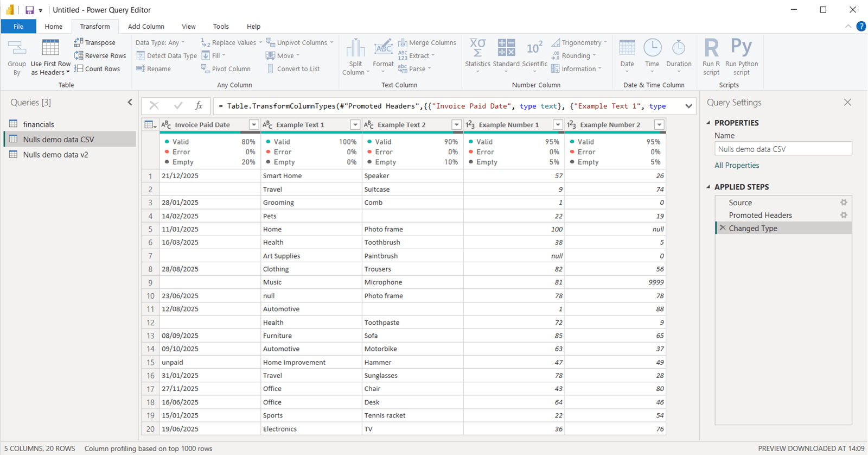
Task: Click the Scientific icon
Action: tap(534, 48)
